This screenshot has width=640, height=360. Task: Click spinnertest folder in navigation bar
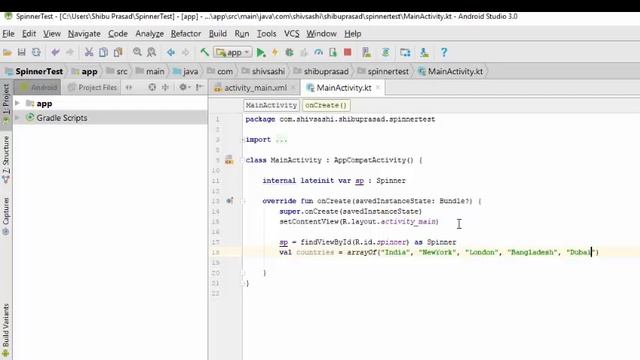tap(383, 71)
